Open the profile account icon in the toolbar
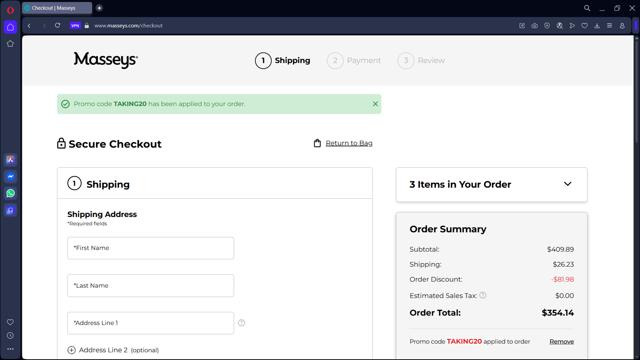 [622, 26]
